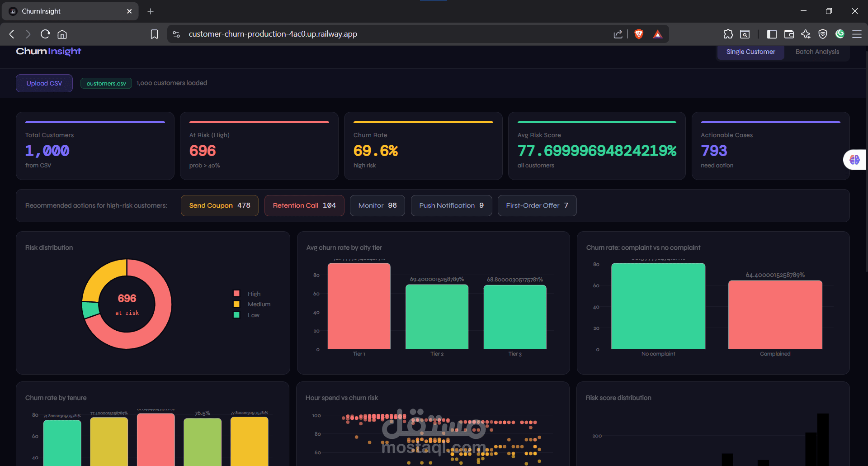The width and height of the screenshot is (868, 466).
Task: Go to the browser home page icon
Action: pos(62,34)
